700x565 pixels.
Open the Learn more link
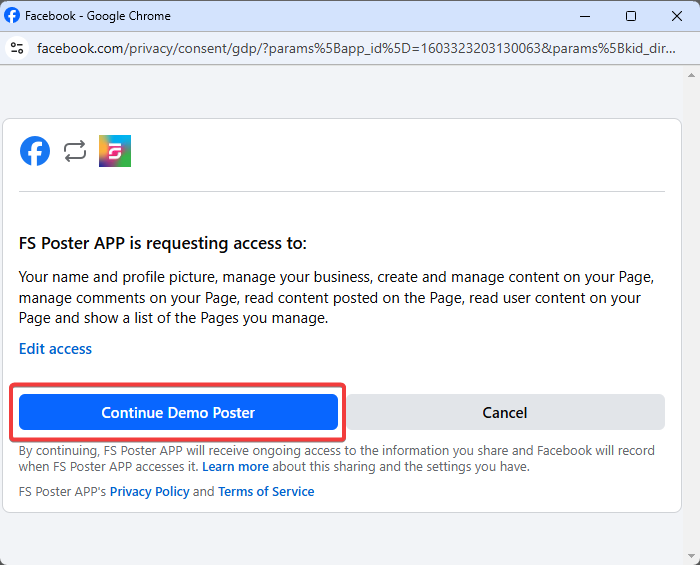pos(235,467)
